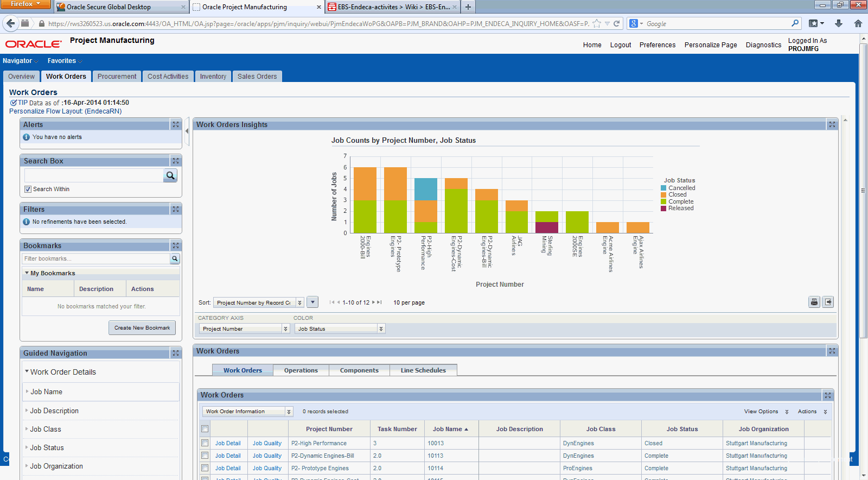Maximize the Work Orders Insights panel
Image resolution: width=868 pixels, height=480 pixels.
(x=832, y=124)
